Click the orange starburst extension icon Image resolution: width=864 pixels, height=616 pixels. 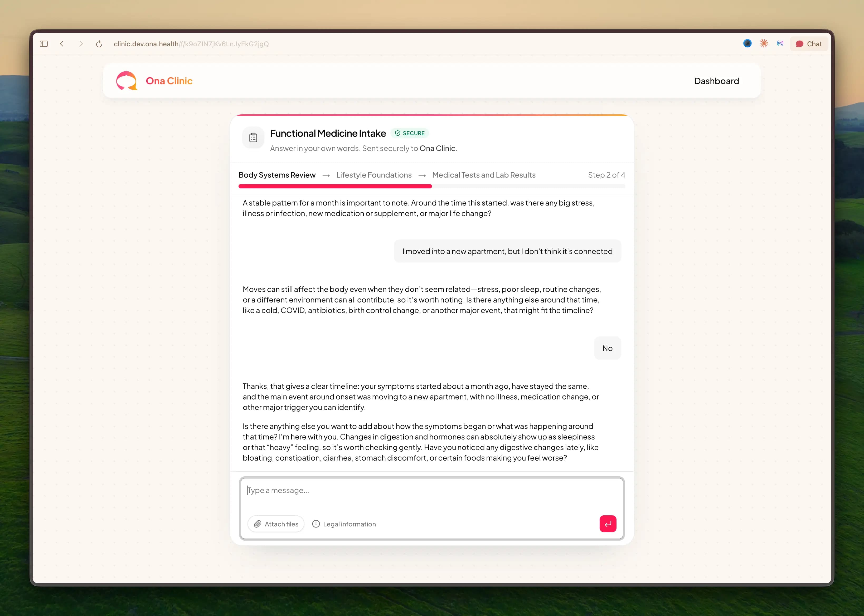(x=764, y=44)
